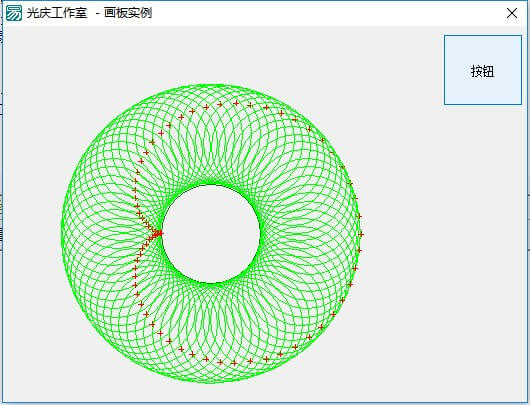Click the 按钮 button
Viewport: 530px width, 405px height.
point(483,70)
